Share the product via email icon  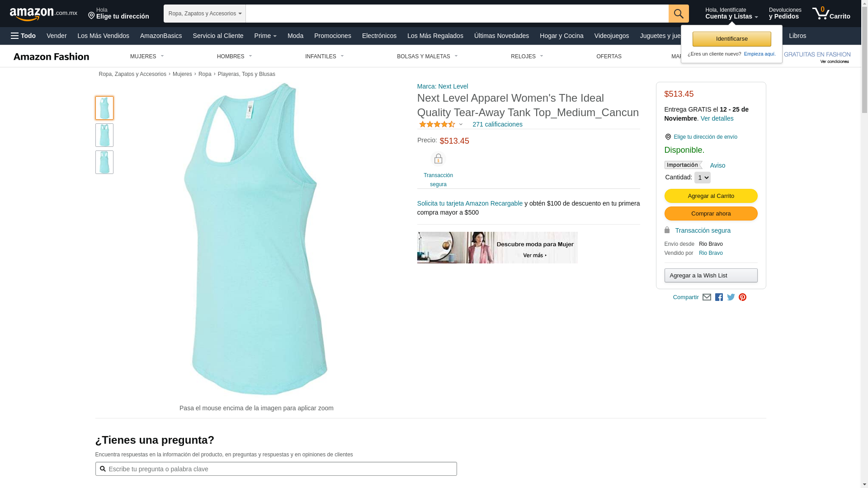click(707, 297)
